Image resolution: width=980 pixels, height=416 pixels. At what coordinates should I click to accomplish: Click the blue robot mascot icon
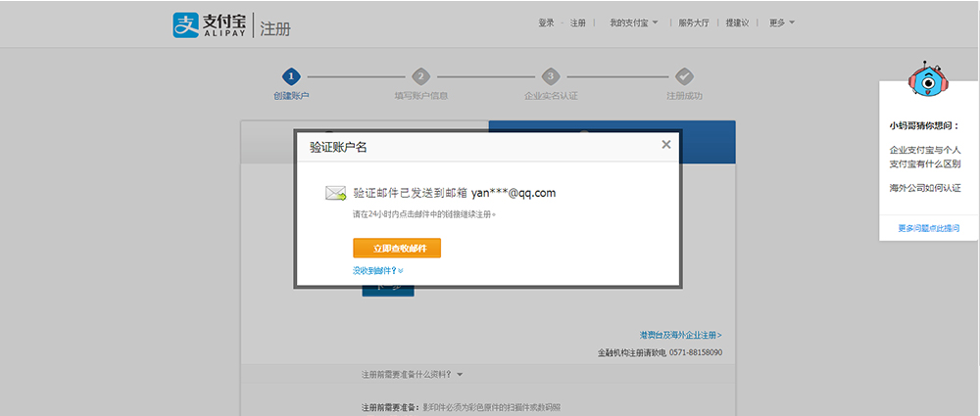coord(926,80)
